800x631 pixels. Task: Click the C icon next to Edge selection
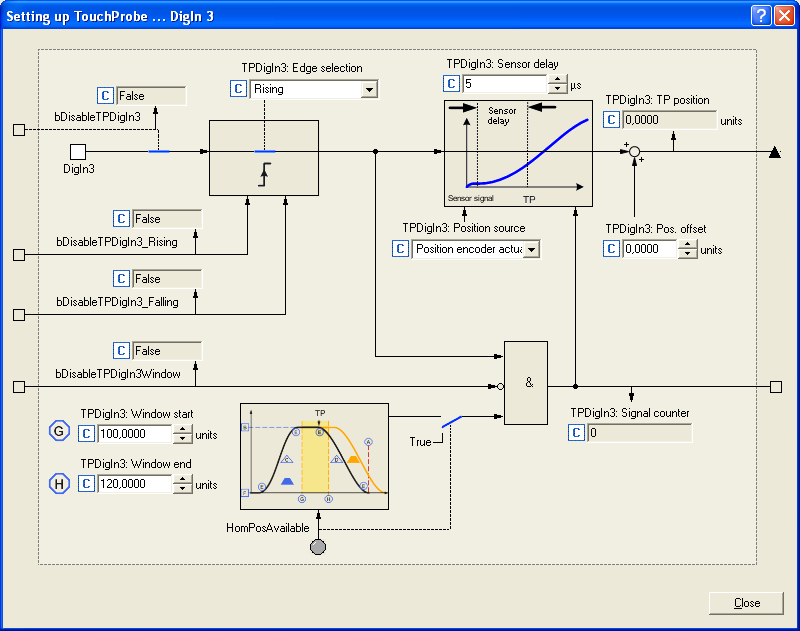click(238, 89)
